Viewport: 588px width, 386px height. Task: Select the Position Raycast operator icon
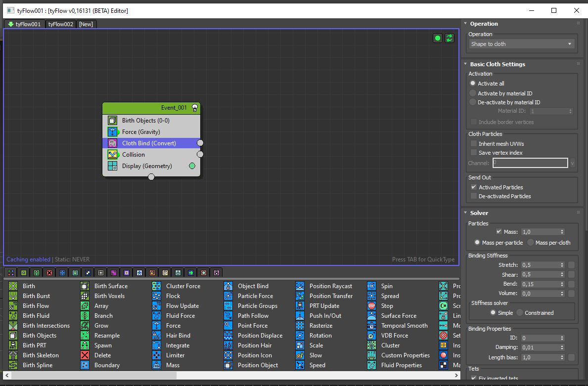[300, 286]
